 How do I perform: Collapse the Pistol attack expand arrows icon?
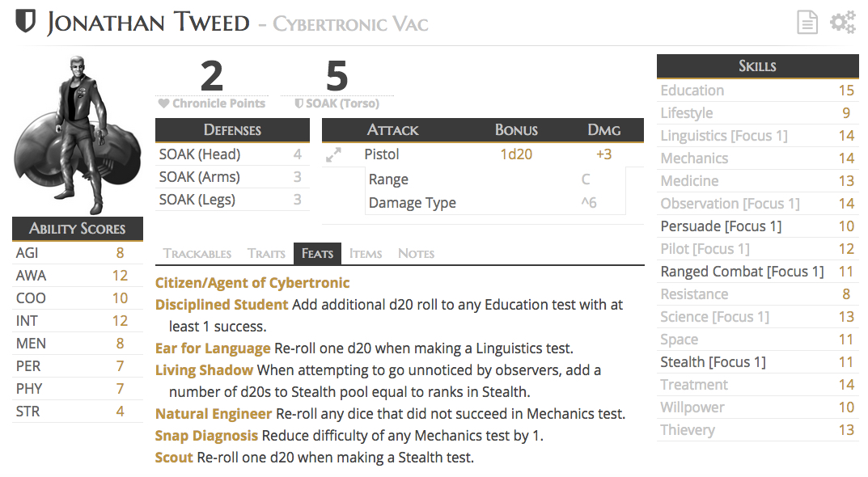click(333, 155)
